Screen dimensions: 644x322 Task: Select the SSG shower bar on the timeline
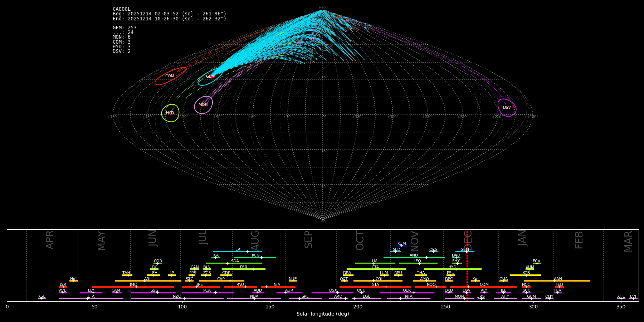[x=153, y=293]
